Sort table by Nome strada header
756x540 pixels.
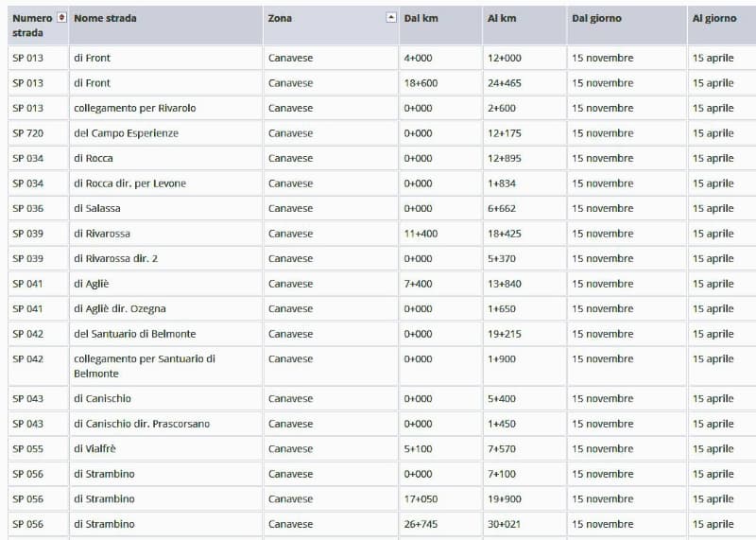[105, 18]
